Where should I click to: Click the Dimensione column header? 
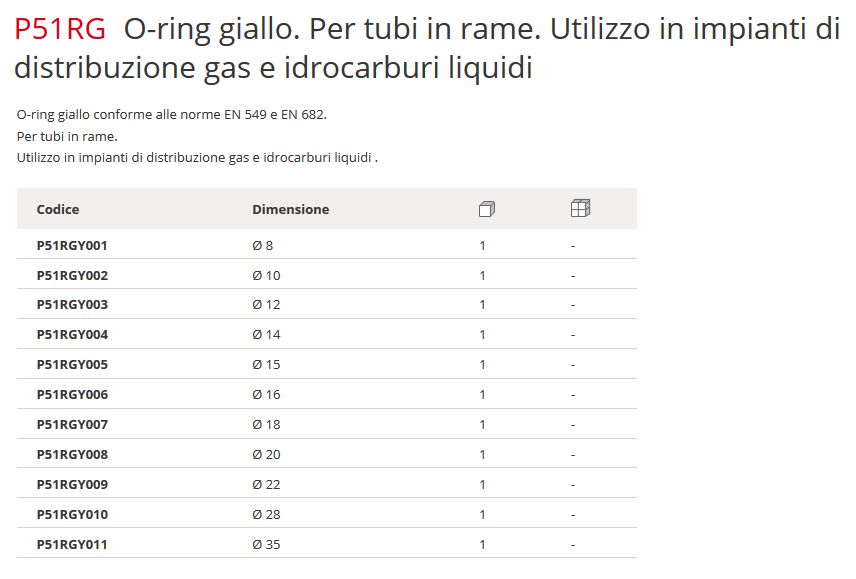click(x=290, y=210)
